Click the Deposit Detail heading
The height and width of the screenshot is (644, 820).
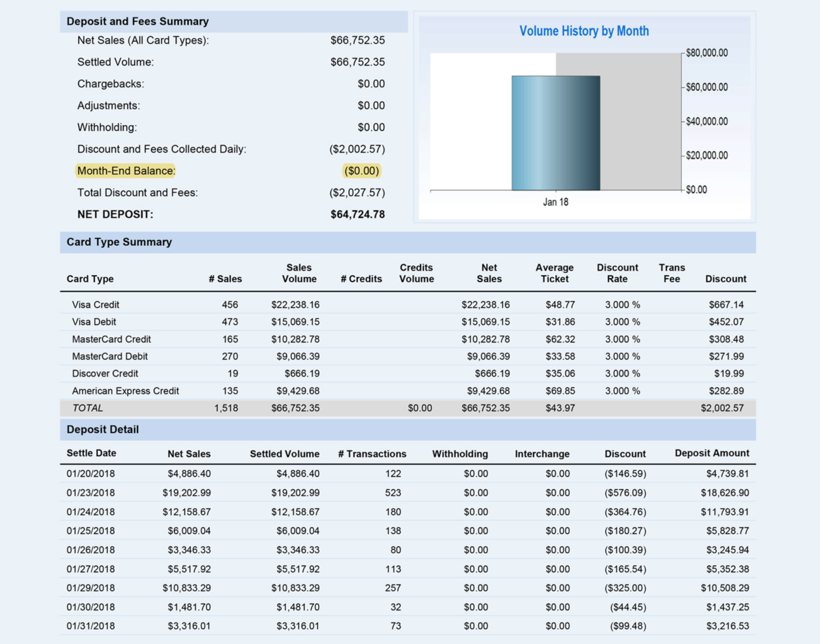click(102, 430)
